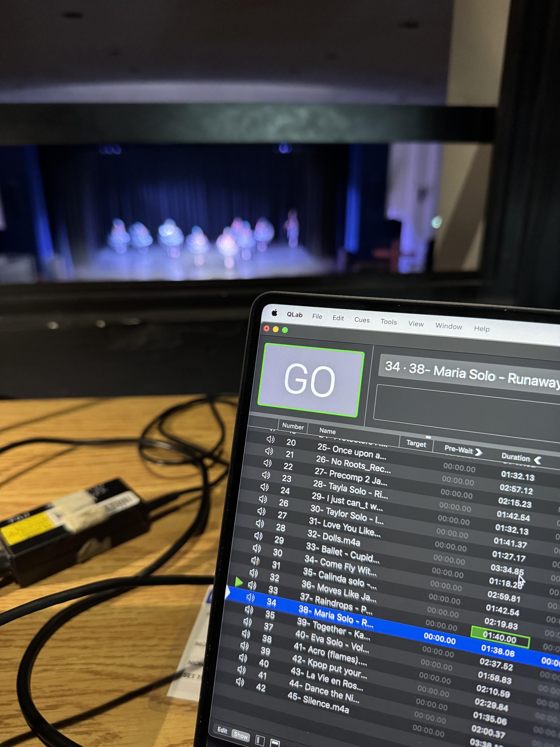Viewport: 560px width, 747px height.
Task: Open the Tools menu
Action: pyautogui.click(x=388, y=322)
